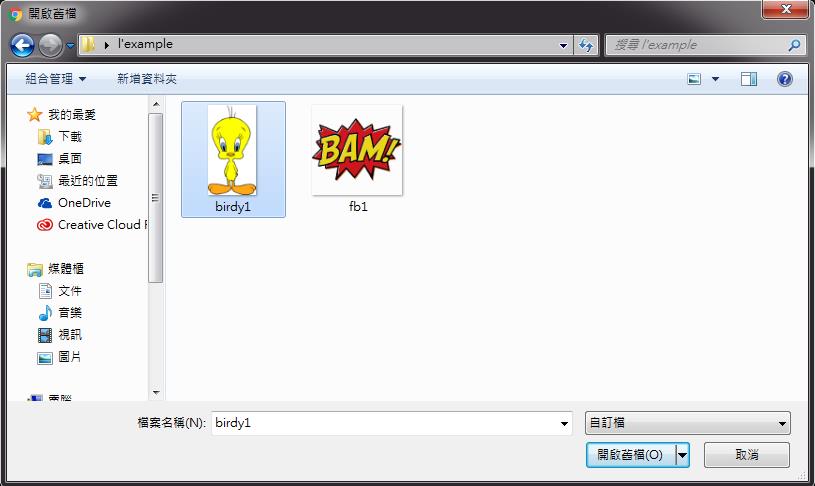Click the 下載 folder icon
The image size is (815, 486).
click(45, 137)
